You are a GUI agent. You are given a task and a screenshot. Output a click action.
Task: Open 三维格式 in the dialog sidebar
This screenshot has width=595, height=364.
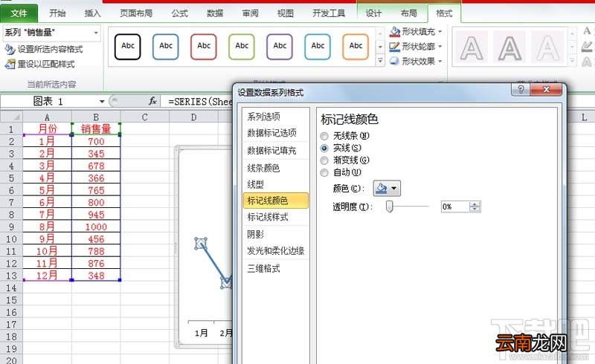pos(276,268)
